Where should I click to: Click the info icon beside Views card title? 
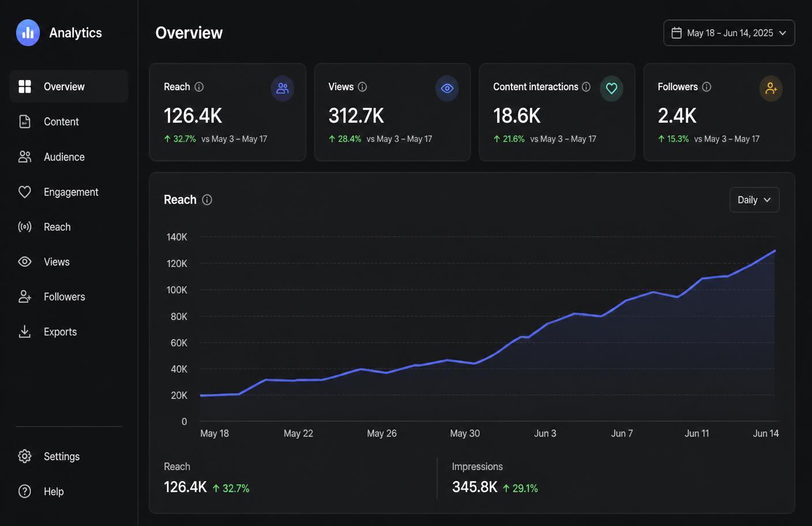pos(362,87)
